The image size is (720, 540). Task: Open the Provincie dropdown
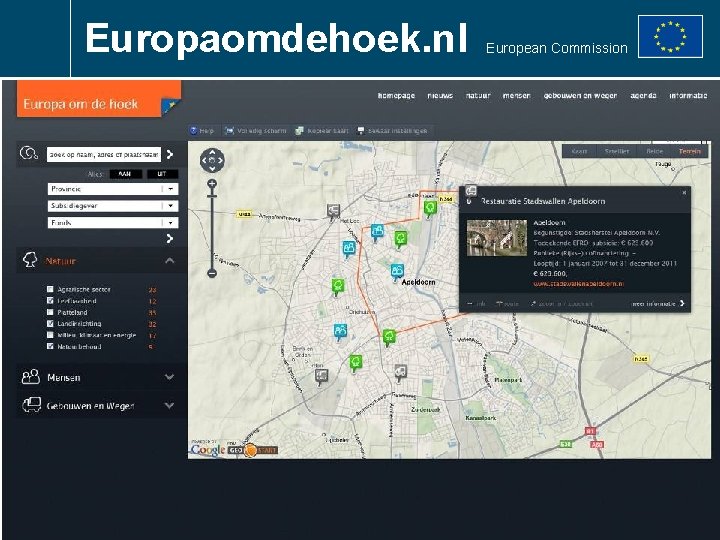tap(113, 189)
